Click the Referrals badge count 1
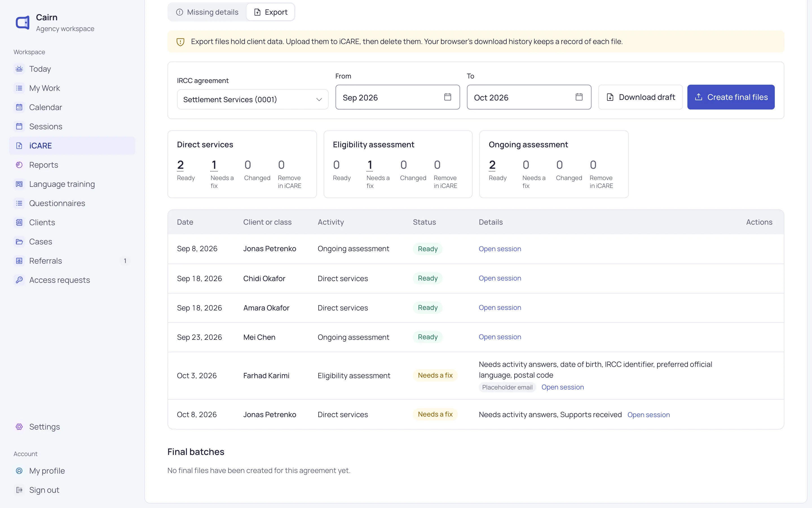This screenshot has height=508, width=812. click(125, 261)
